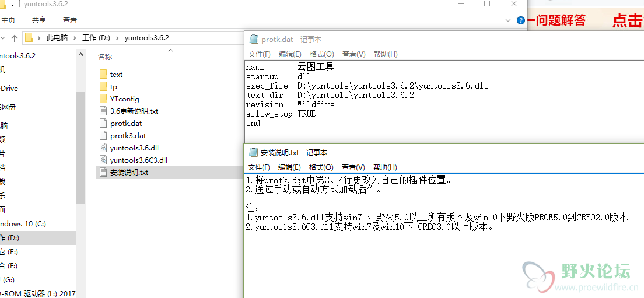Click the Explorer help question mark icon
Image resolution: width=644 pixels, height=298 pixels.
(x=520, y=20)
